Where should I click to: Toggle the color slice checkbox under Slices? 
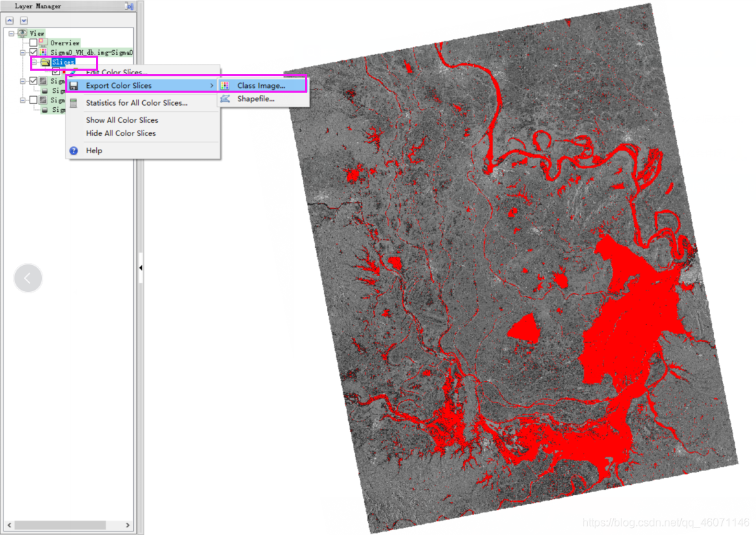pos(56,71)
